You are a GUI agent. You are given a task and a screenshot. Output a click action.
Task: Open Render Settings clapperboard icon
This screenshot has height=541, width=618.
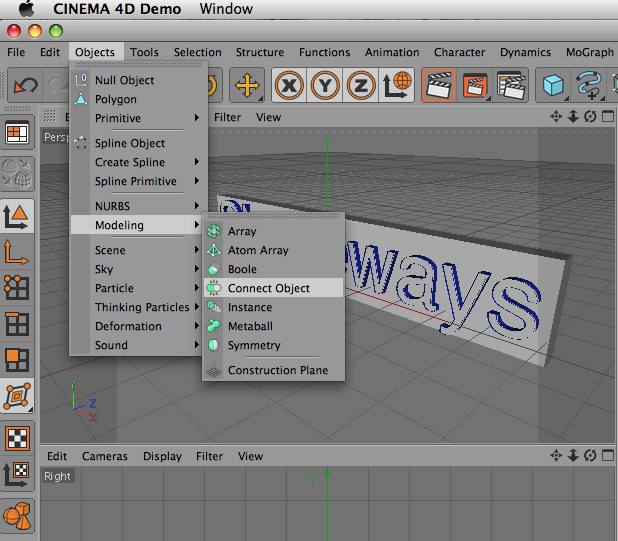[511, 85]
